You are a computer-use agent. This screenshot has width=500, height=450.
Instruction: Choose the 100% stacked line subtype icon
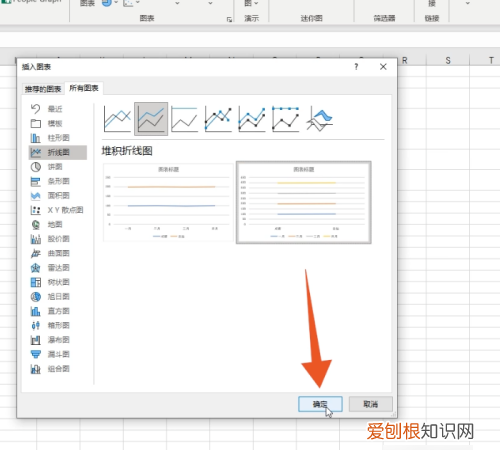(x=184, y=119)
